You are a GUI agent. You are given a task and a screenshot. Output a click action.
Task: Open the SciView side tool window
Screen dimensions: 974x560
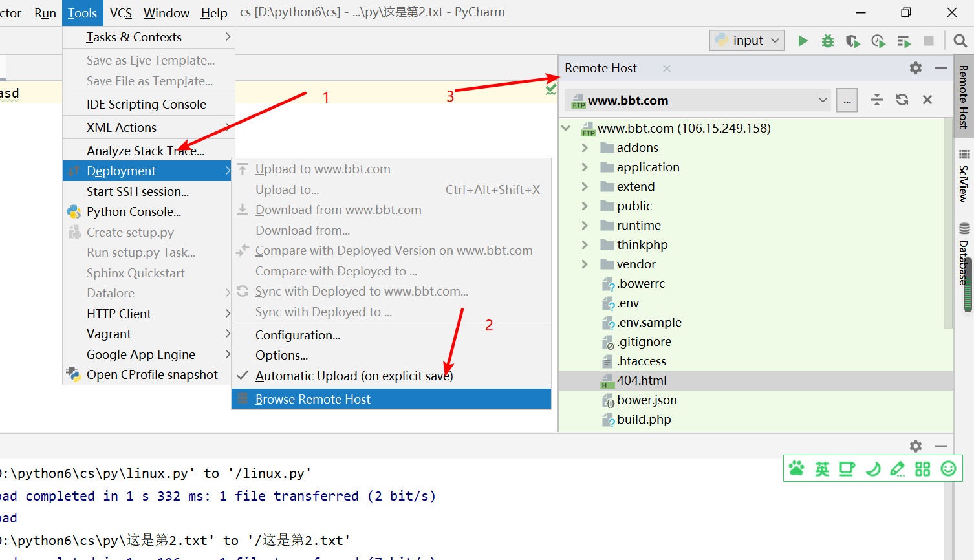click(964, 176)
